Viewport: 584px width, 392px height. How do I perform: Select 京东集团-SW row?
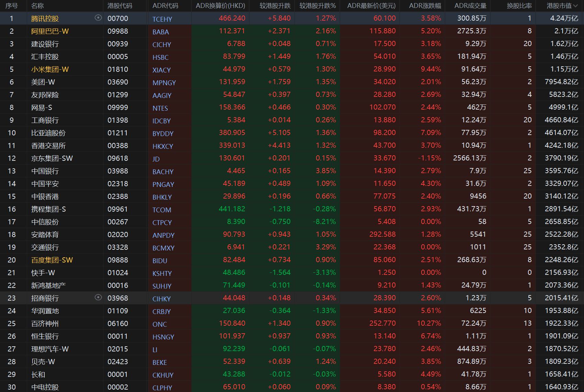pos(292,158)
